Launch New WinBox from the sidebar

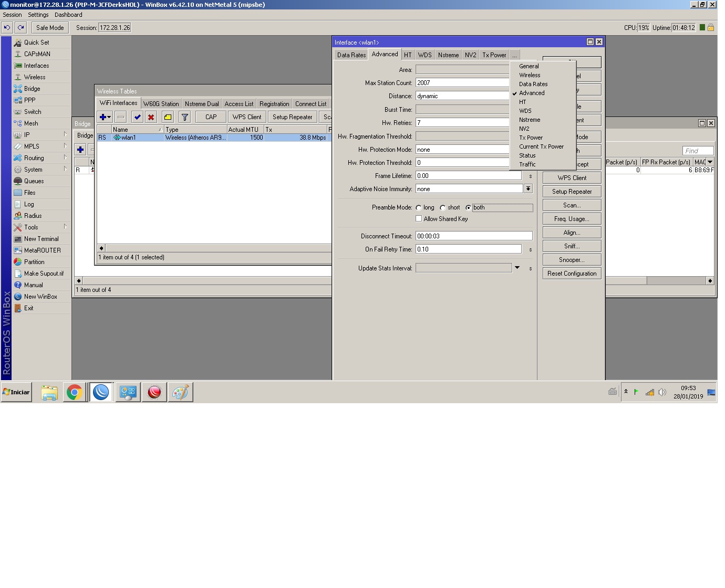[x=42, y=297]
